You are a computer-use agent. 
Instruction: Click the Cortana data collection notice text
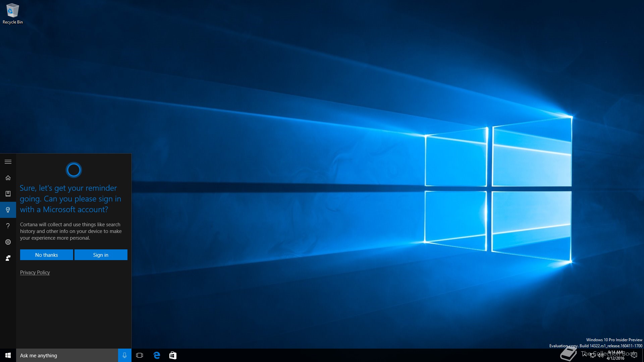click(x=71, y=231)
